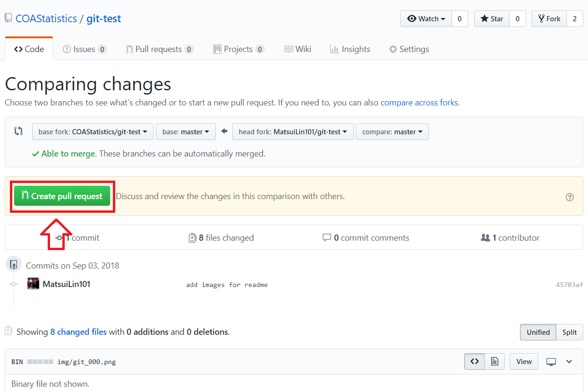
Task: Switch to Unified diff view
Action: [538, 332]
